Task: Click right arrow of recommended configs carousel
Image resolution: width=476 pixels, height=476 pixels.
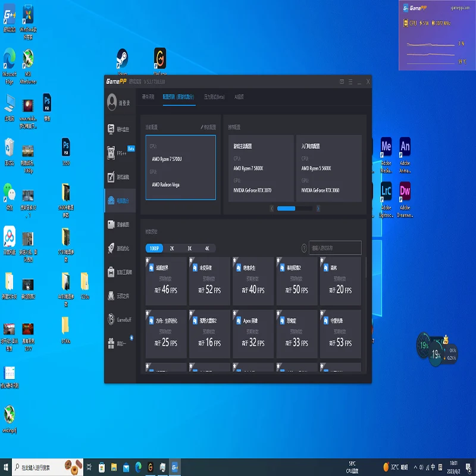Action: point(318,208)
